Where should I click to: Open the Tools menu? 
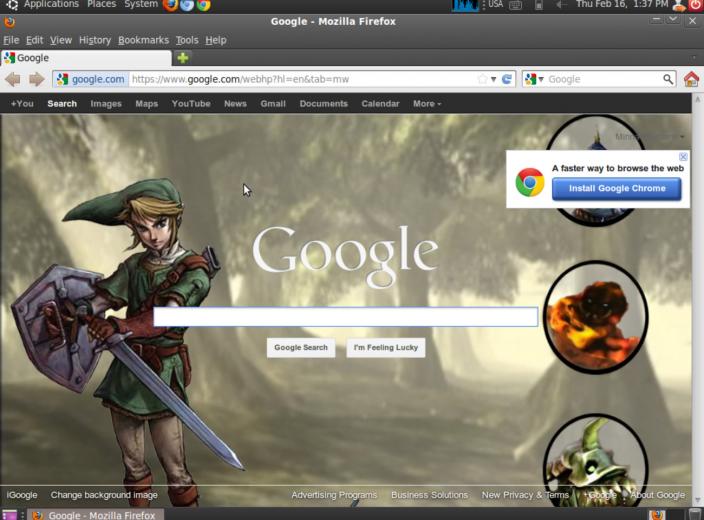187,40
